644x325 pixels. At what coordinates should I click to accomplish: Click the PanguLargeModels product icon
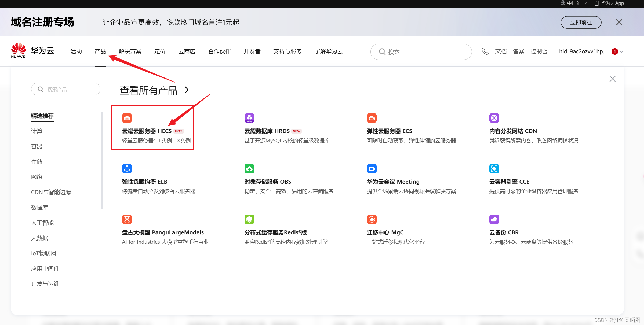[127, 219]
